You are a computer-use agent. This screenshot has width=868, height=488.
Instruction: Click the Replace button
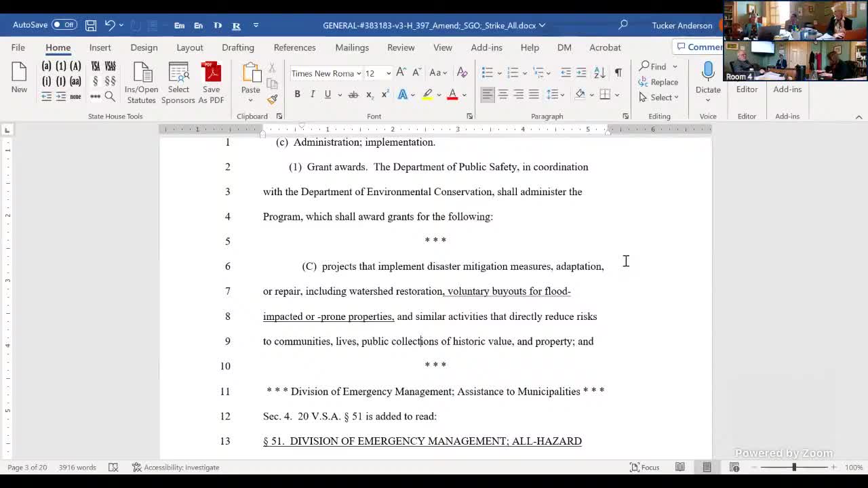click(658, 82)
